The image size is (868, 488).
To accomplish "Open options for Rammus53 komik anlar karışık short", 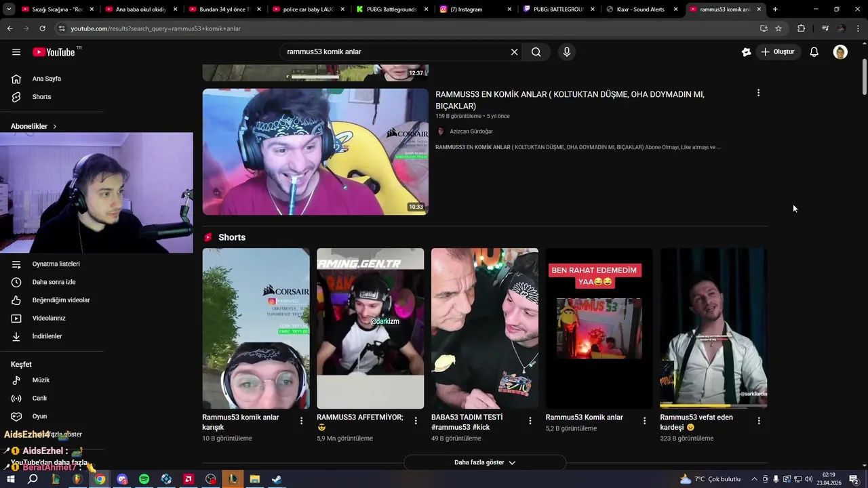I will tap(301, 421).
